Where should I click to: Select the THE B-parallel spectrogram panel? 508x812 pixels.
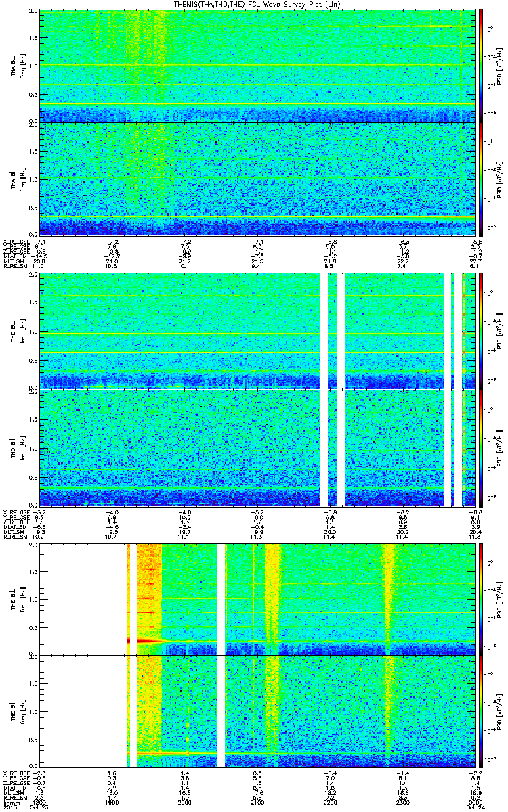pos(257,711)
